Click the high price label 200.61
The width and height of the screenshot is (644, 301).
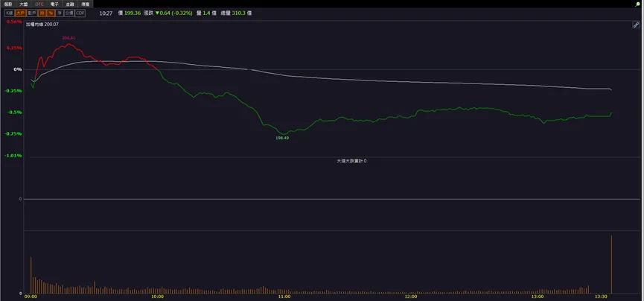pyautogui.click(x=68, y=38)
